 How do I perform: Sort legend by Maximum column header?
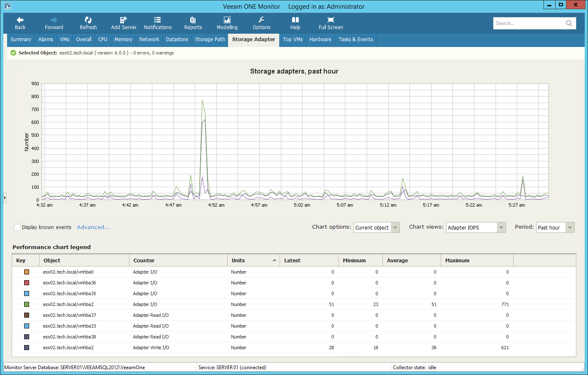[477, 261]
